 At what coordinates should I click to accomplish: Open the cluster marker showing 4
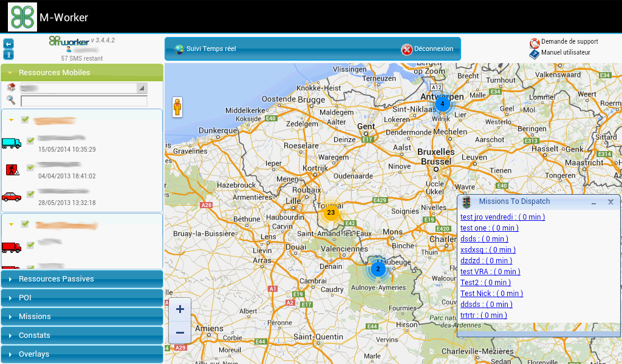pos(442,104)
